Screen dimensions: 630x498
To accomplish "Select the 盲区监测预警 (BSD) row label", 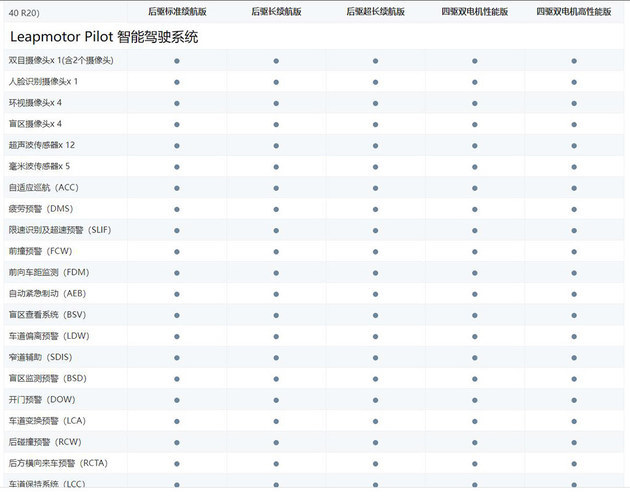I will click(x=48, y=378).
